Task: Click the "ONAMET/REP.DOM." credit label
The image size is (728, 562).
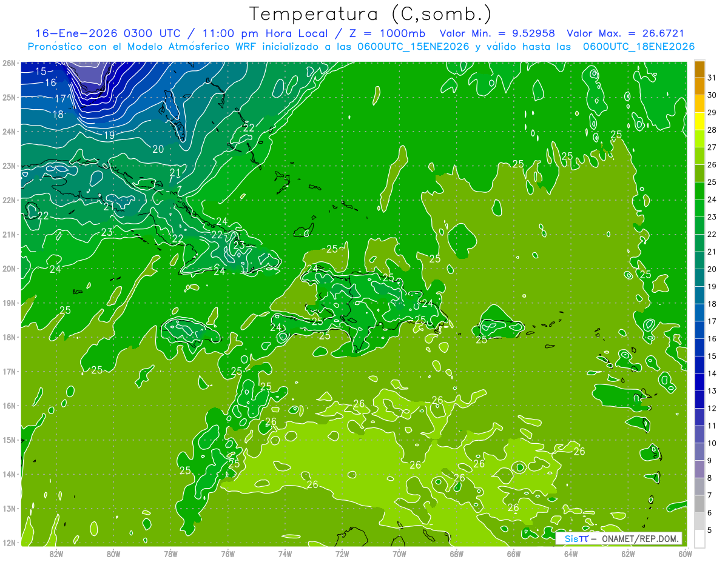Action: [x=639, y=538]
